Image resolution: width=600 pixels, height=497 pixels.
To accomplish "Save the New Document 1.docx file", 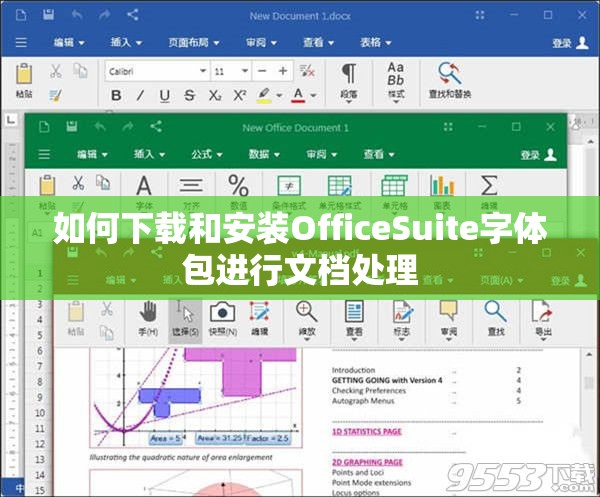I will [48, 15].
